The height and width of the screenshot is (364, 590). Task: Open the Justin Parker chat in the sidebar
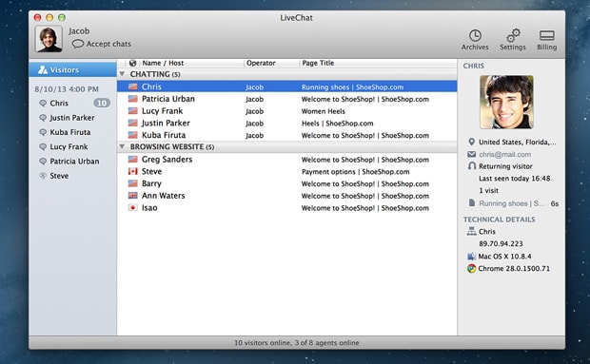click(72, 118)
